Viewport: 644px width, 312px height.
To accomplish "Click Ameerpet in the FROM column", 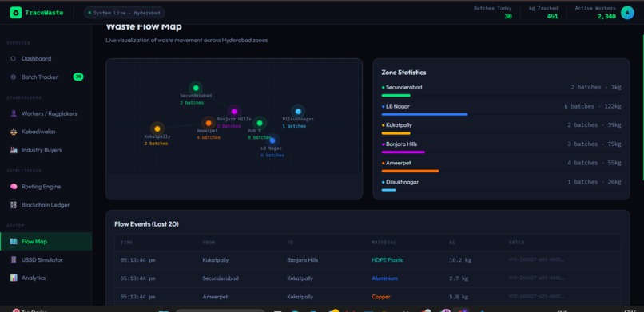I will tap(215, 297).
